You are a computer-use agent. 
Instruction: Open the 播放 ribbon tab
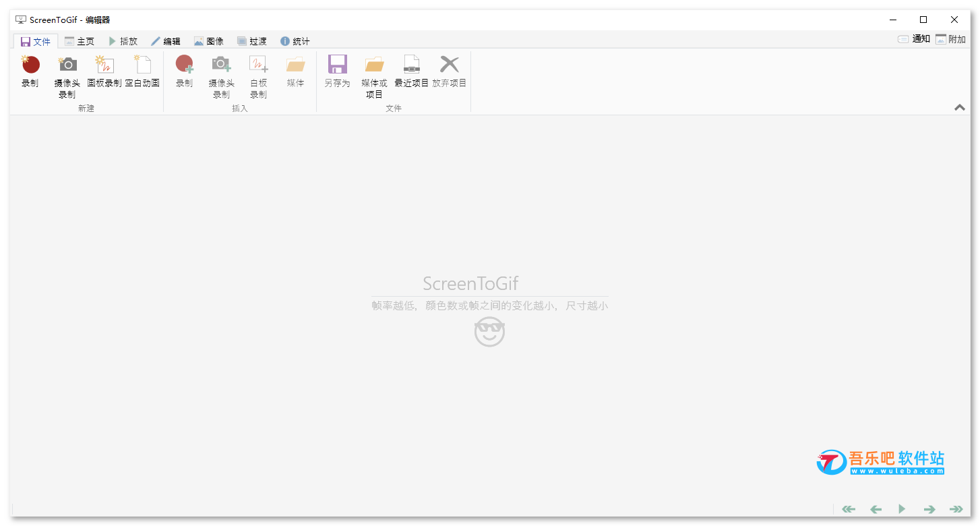tap(123, 41)
